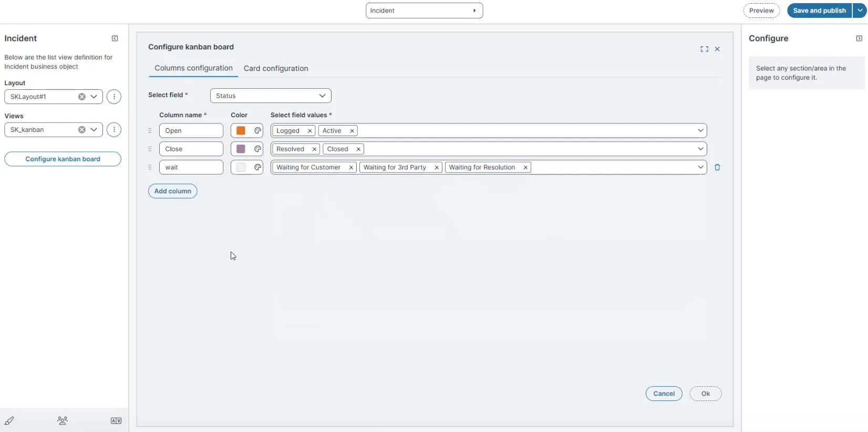Open Views more options menu
Viewport: 868px width, 432px height.
point(114,130)
